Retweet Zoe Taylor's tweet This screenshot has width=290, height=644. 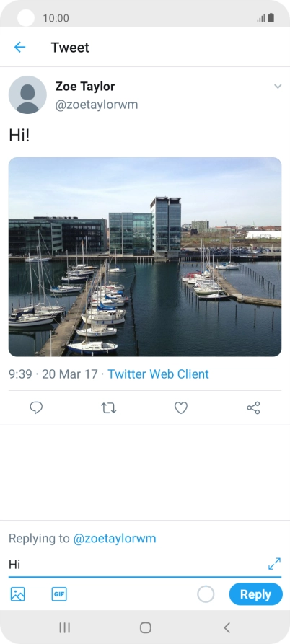[108, 408]
